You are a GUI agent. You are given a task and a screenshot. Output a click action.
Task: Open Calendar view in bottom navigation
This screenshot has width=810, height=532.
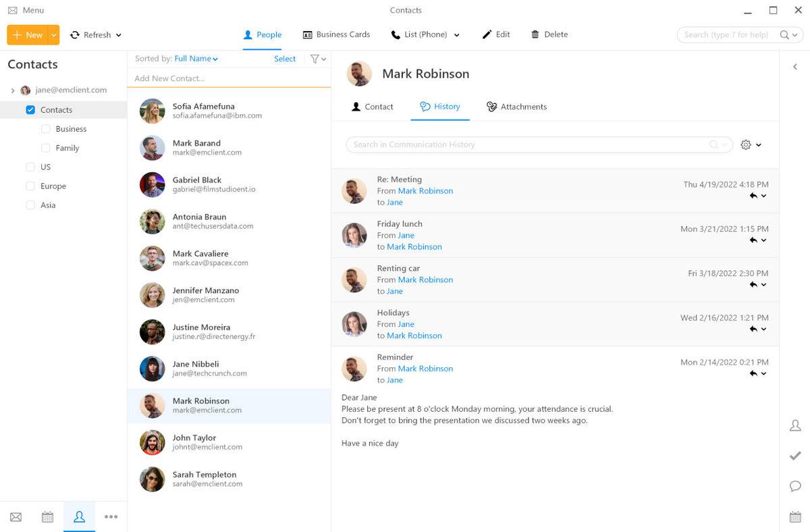(47, 517)
